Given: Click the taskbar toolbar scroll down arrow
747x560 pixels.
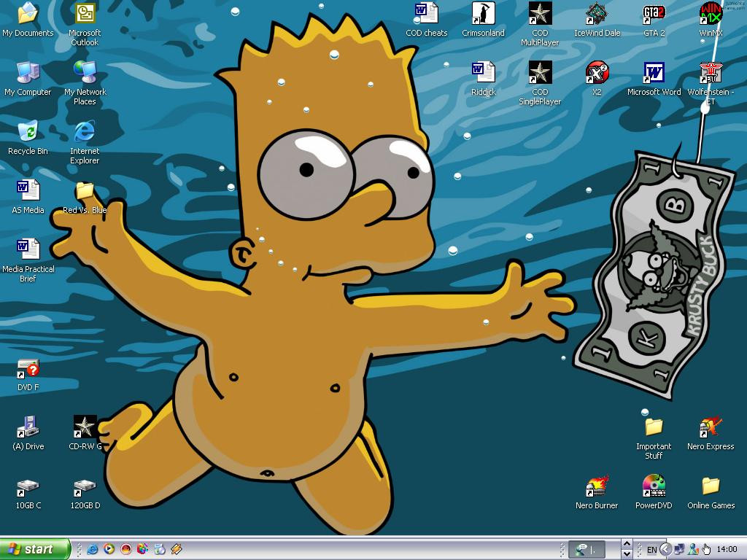Looking at the screenshot, I should point(627,554).
